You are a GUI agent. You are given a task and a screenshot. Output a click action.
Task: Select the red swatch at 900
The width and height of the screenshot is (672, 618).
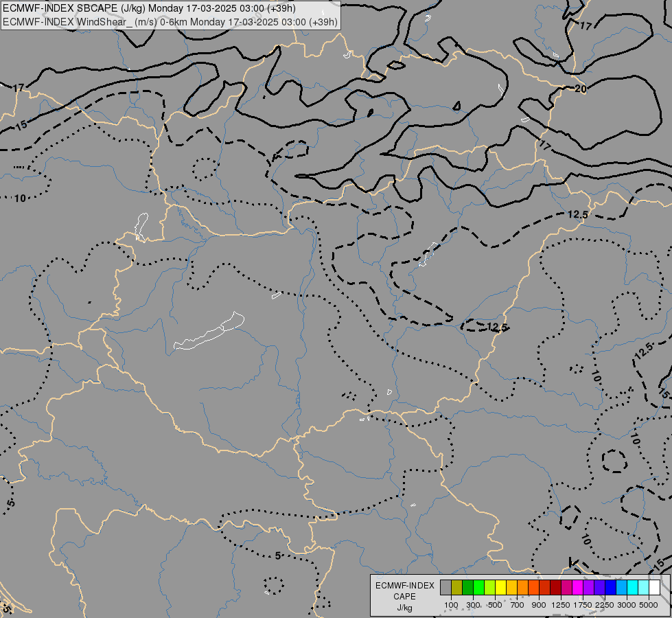click(545, 588)
